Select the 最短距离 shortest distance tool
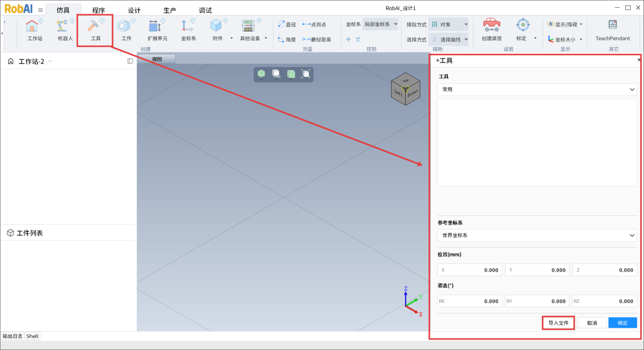Viewport: 644px width, 350px height. tap(317, 39)
